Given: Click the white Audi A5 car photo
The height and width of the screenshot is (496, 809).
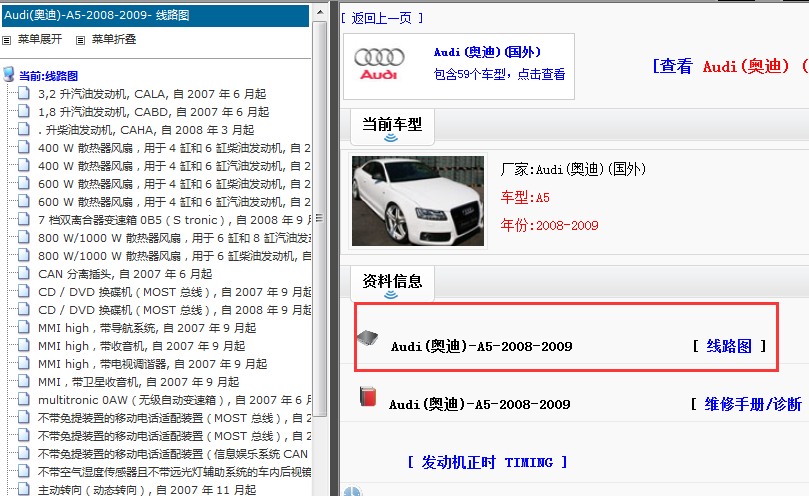Looking at the screenshot, I should (418, 201).
